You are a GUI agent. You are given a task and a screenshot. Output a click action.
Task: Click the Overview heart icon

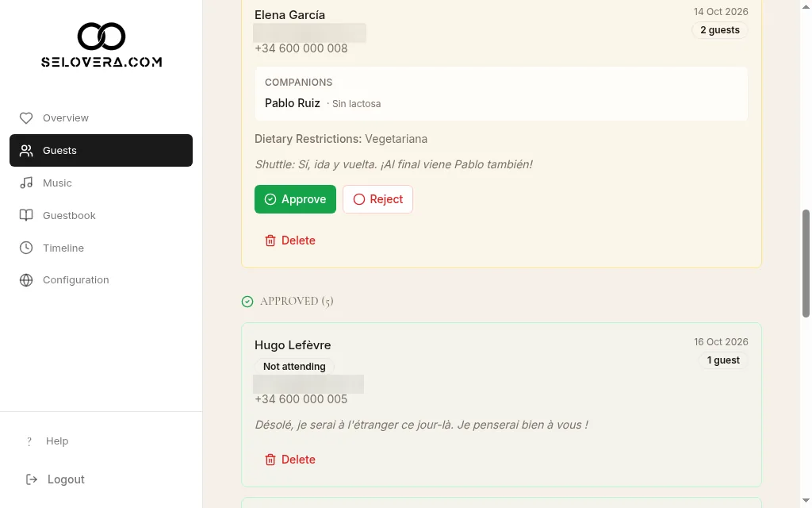point(26,118)
